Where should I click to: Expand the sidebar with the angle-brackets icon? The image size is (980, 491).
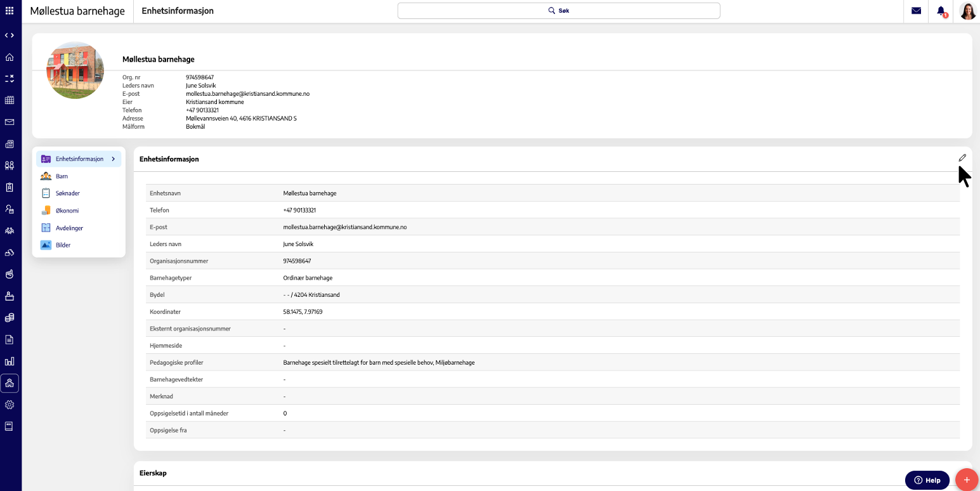(10, 36)
